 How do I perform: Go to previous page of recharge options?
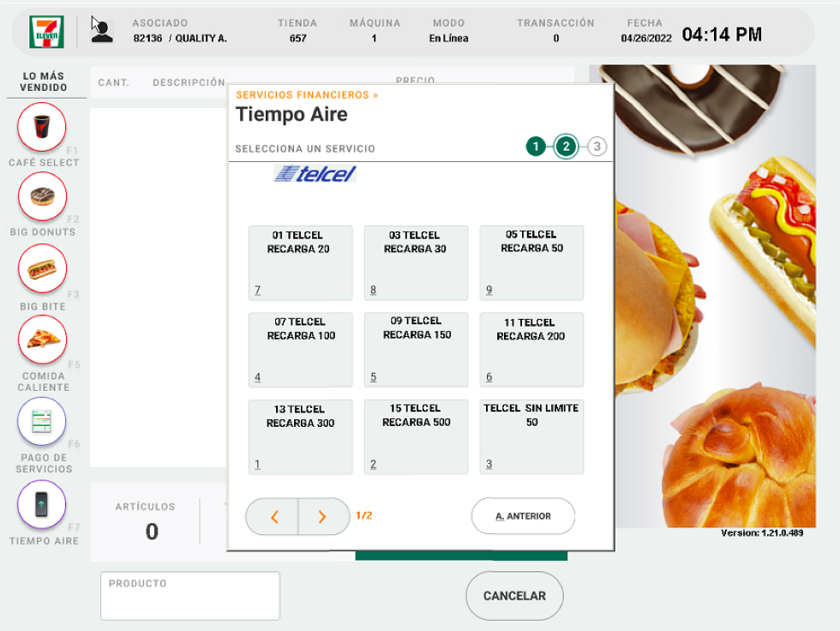click(273, 516)
